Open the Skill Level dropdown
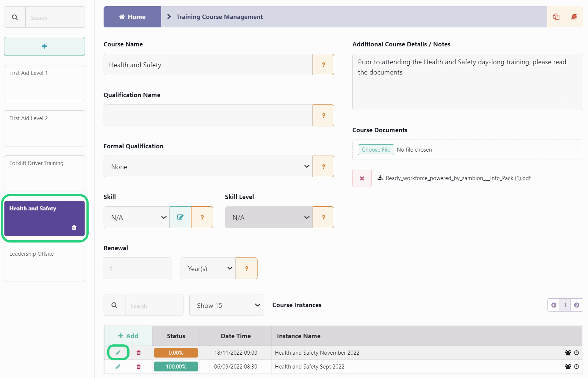Screen dimensions: 588x378 tap(269, 217)
